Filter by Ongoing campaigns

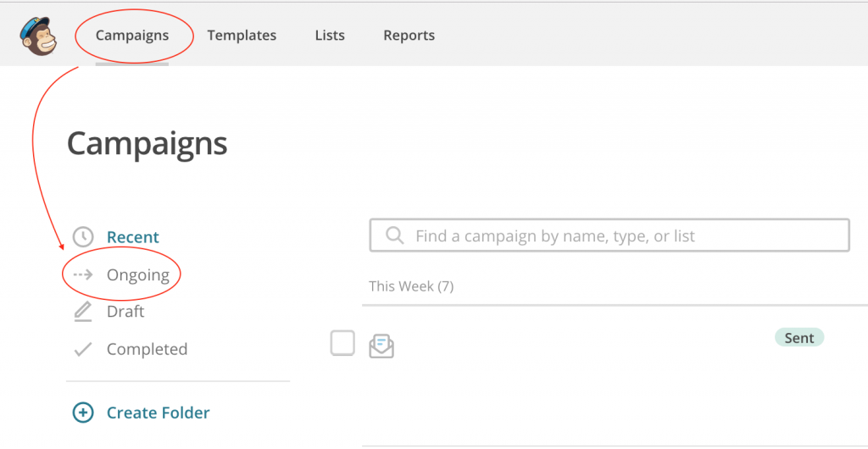pyautogui.click(x=138, y=274)
